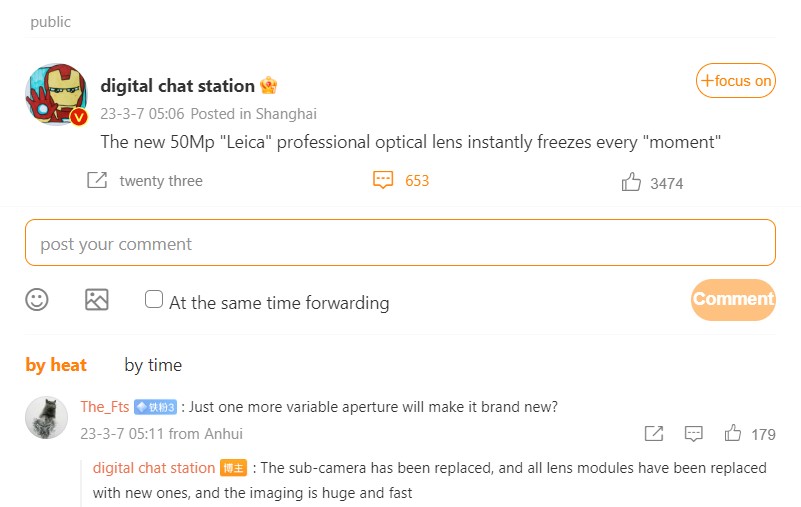
Task: Sort comments by time
Action: [x=153, y=365]
